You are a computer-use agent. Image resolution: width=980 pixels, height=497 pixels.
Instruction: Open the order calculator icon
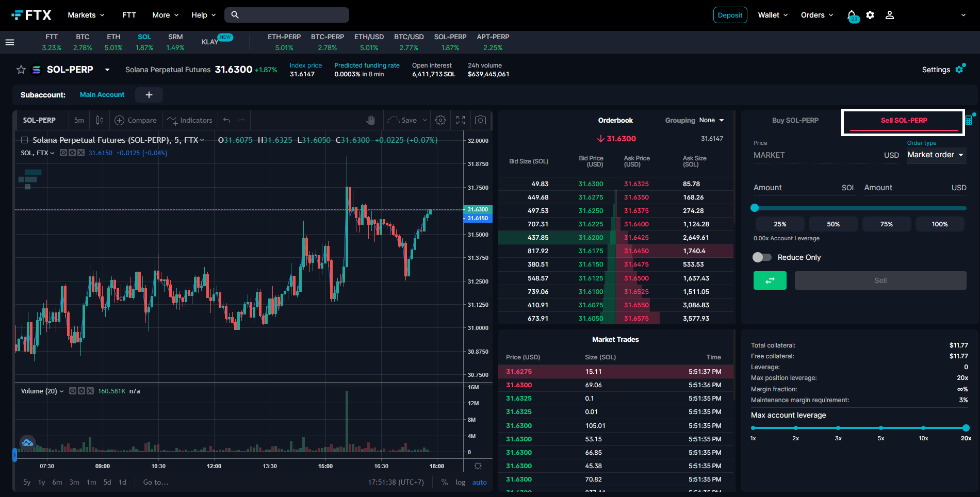tap(969, 120)
